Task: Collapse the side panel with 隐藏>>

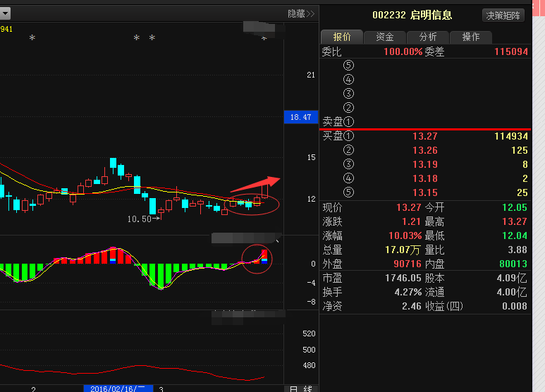Action: point(301,13)
